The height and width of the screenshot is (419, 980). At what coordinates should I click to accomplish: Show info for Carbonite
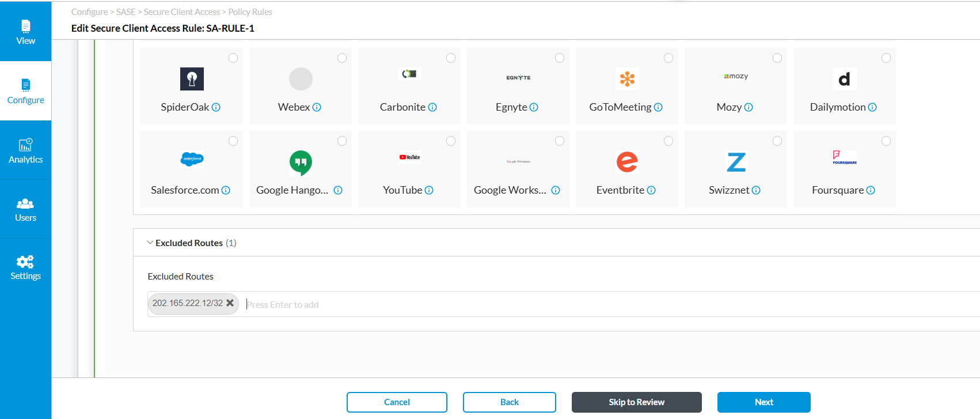pyautogui.click(x=432, y=107)
